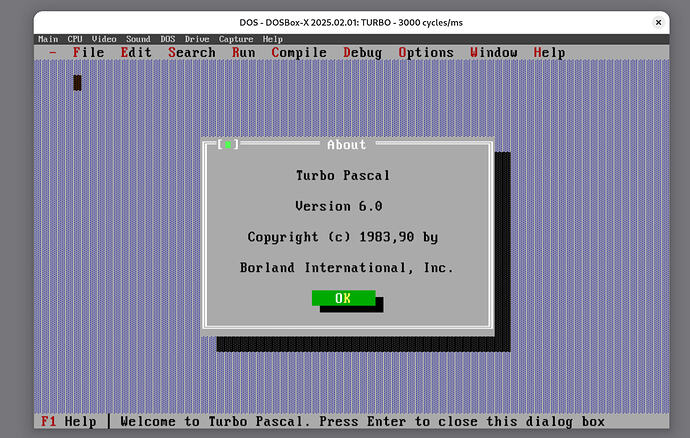Click the status bar welcome message
Viewport: 690px width, 438px height.
click(x=363, y=421)
